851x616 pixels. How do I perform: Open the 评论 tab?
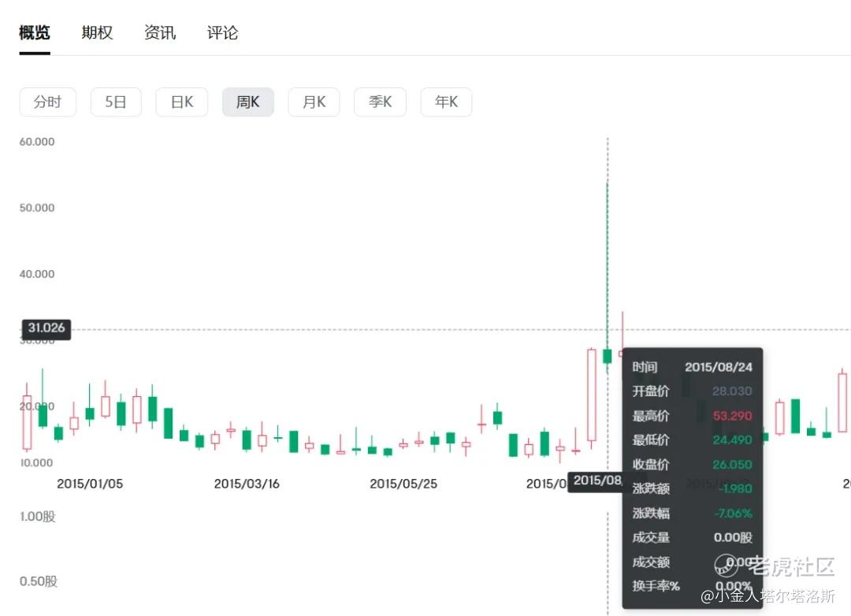point(222,32)
